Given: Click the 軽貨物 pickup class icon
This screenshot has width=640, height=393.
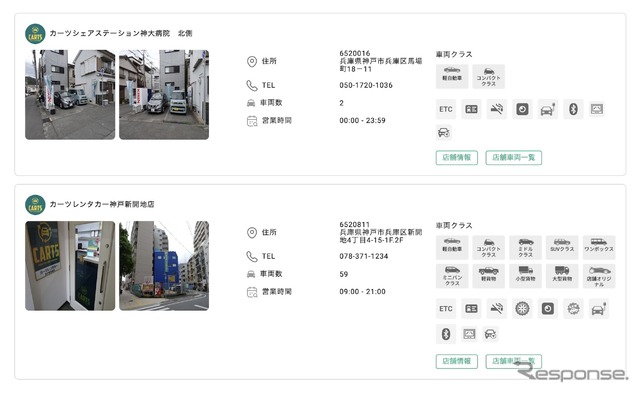Looking at the screenshot, I should click(489, 276).
